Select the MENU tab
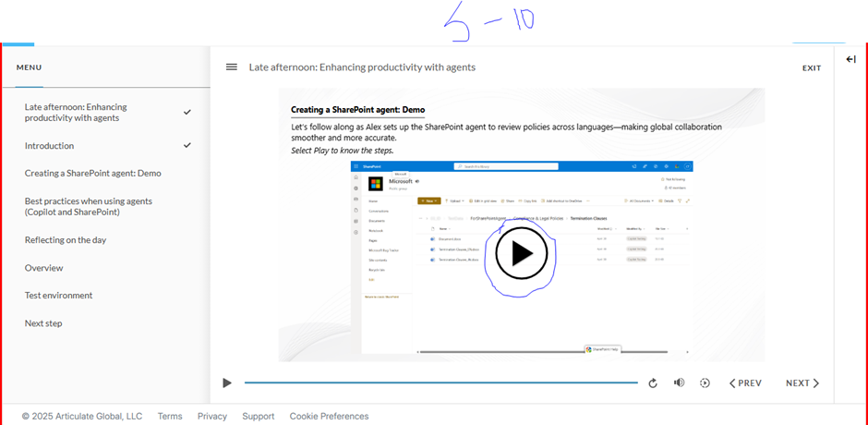 pyautogui.click(x=29, y=67)
